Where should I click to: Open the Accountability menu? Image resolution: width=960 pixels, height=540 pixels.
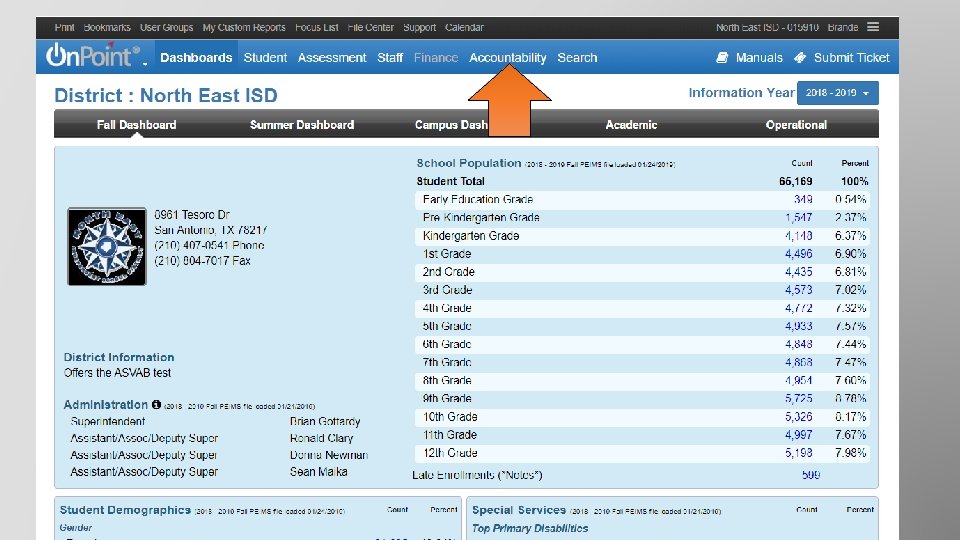(x=508, y=58)
